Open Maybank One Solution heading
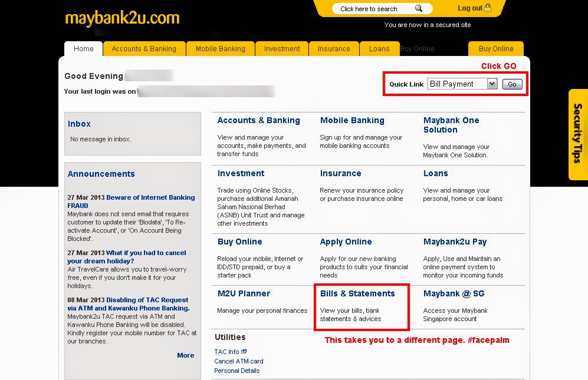588x380 pixels. [451, 125]
